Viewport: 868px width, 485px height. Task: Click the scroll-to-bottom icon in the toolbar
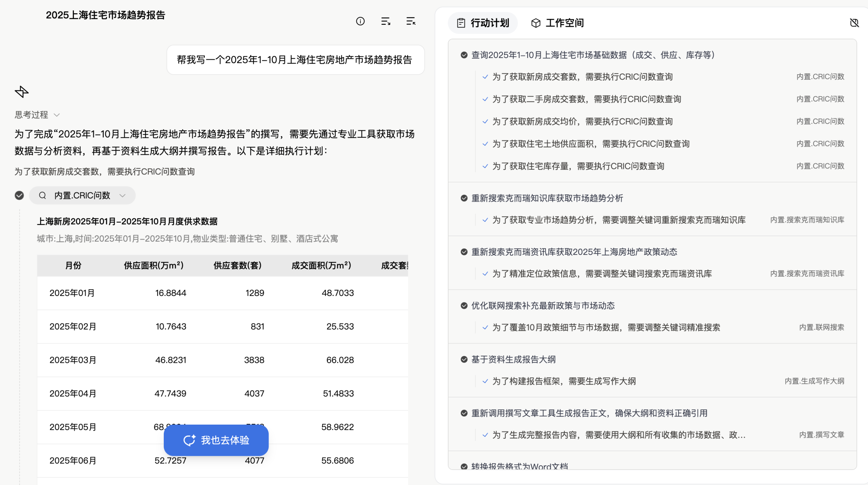[x=385, y=21]
